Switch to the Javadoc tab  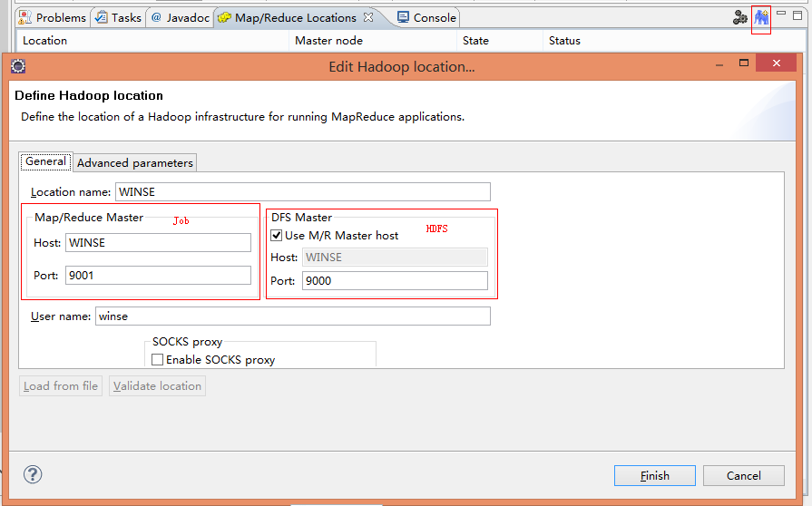[x=181, y=17]
